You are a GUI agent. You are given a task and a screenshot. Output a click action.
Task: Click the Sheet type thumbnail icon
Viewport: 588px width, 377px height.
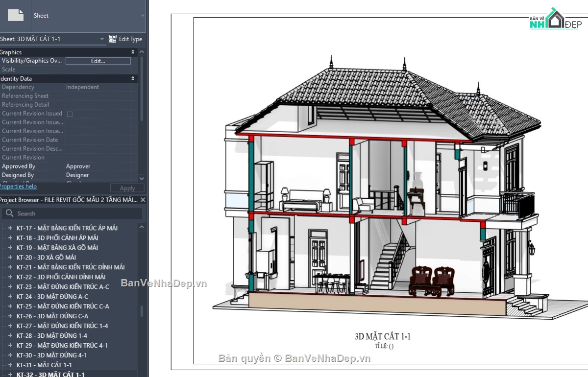click(15, 15)
